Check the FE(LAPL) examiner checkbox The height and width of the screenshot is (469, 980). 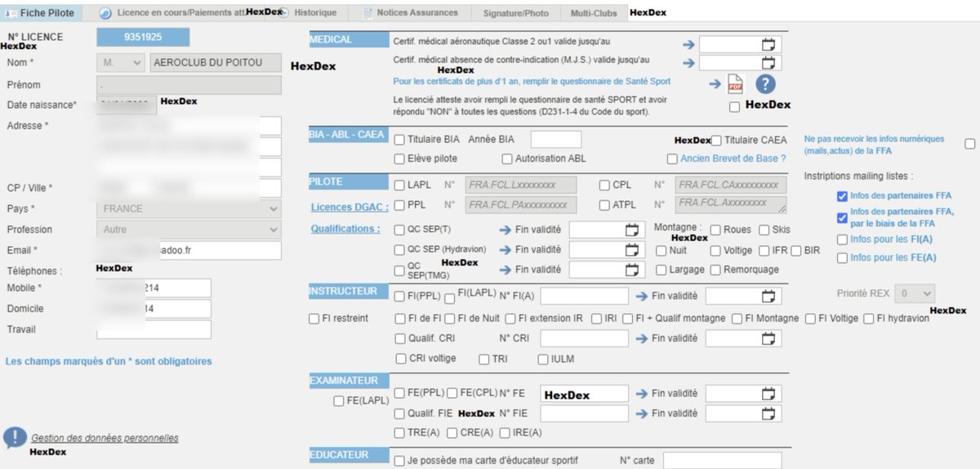339,401
